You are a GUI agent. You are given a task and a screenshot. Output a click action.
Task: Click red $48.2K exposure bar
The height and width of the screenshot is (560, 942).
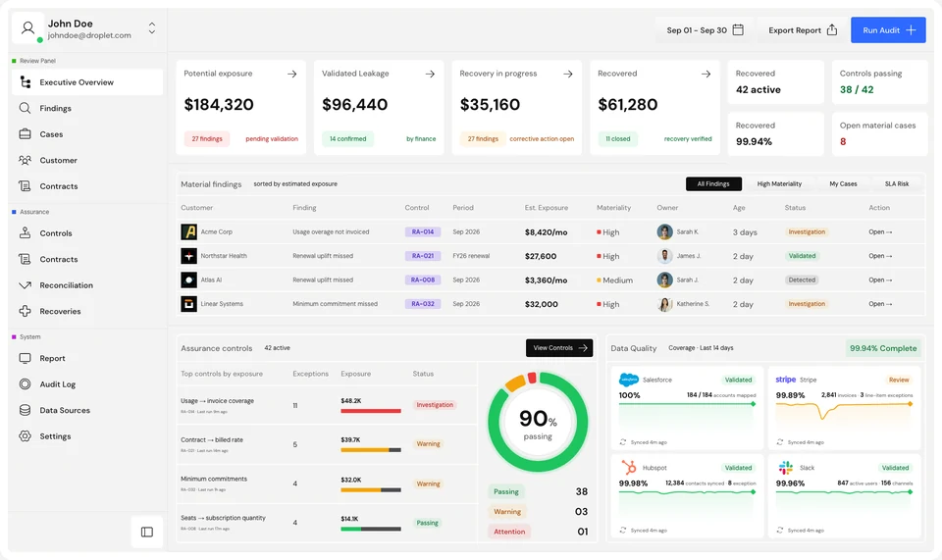(371, 411)
